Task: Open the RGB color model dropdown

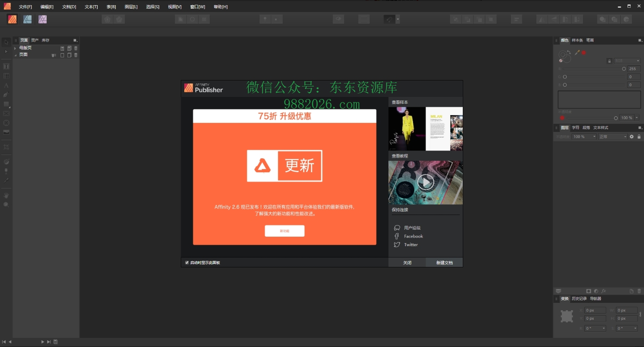Action: point(626,61)
